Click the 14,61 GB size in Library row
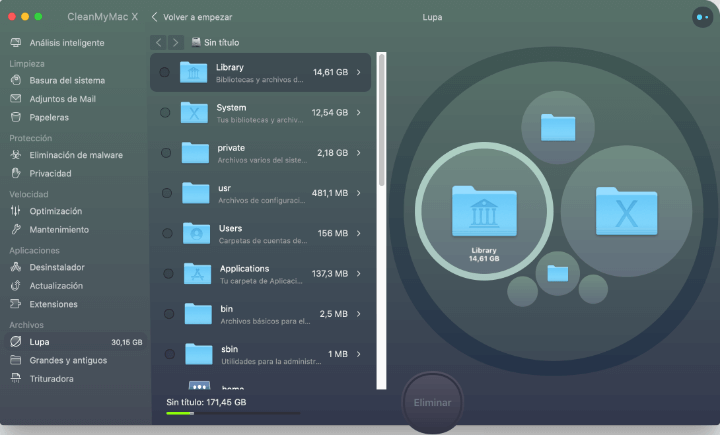Image resolution: width=720 pixels, height=435 pixels. (330, 72)
